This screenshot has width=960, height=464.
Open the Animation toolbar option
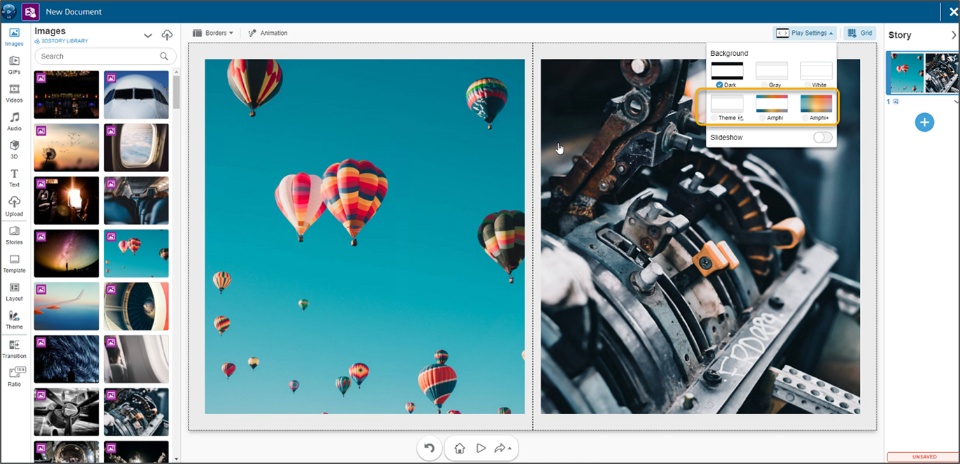click(x=268, y=33)
